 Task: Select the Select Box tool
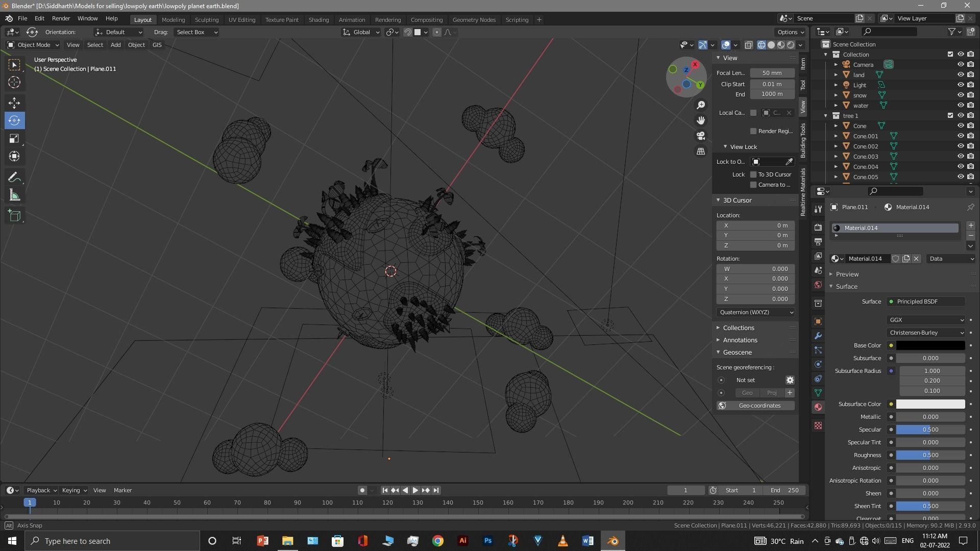(x=14, y=65)
